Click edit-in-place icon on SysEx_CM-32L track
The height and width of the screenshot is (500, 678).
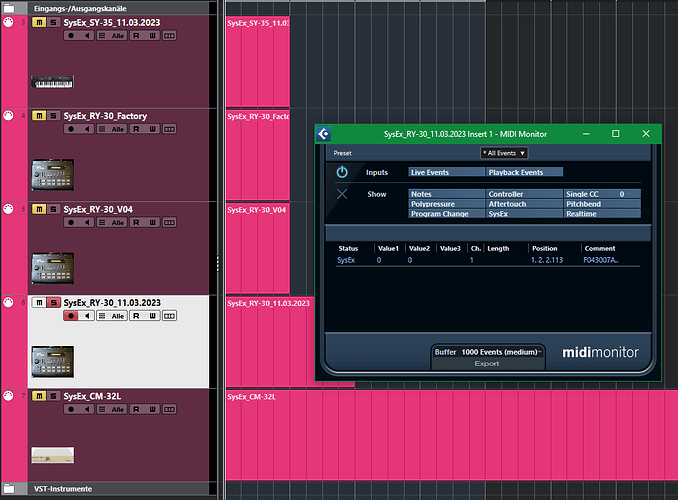point(170,409)
